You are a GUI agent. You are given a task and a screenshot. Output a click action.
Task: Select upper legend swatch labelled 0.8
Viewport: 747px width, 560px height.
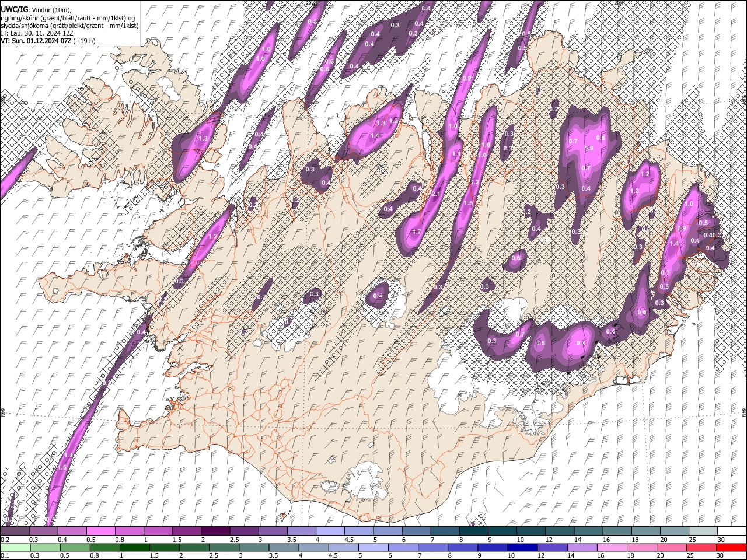pyautogui.click(x=129, y=531)
